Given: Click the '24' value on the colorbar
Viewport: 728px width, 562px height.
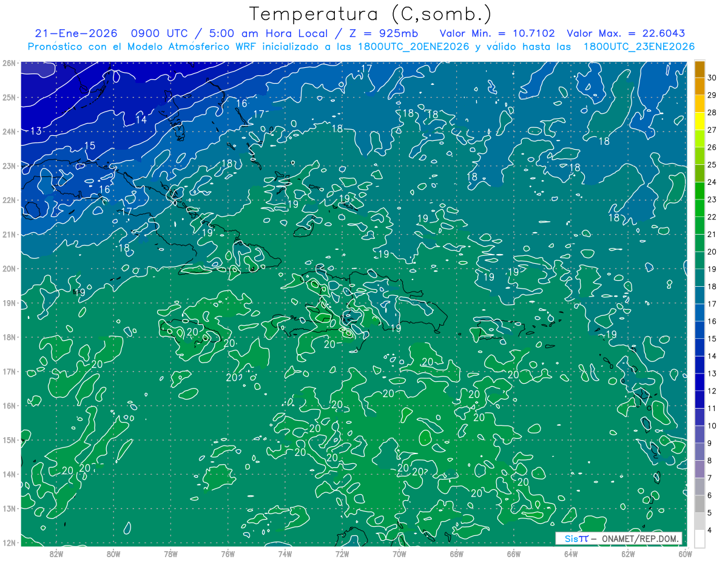Looking at the screenshot, I should 712,182.
